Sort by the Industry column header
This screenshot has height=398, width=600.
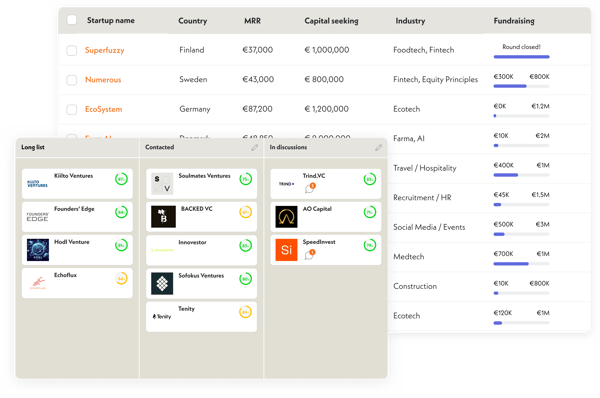410,21
